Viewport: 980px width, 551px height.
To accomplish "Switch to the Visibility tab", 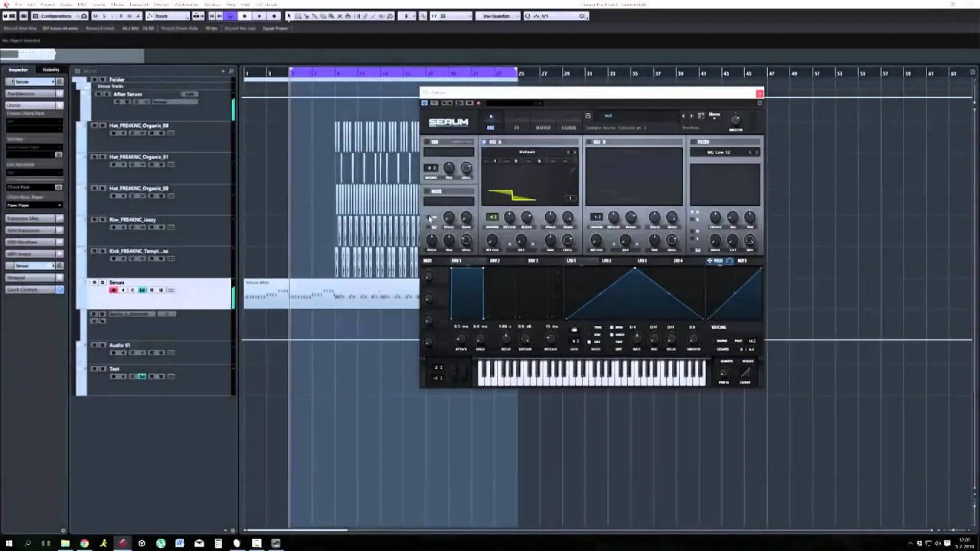I will click(51, 70).
